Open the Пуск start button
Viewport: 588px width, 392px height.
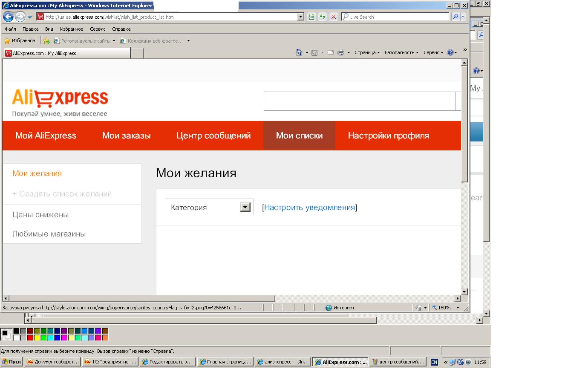12,362
